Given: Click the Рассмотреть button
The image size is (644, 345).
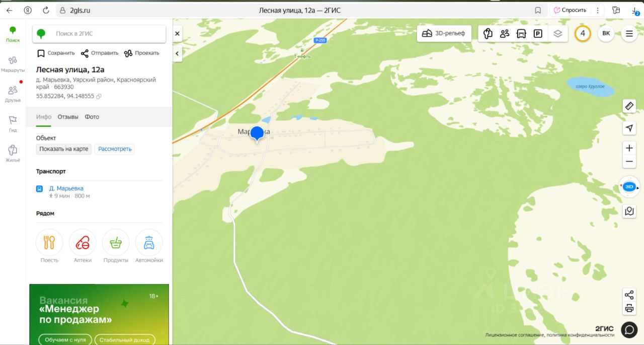Looking at the screenshot, I should (x=115, y=149).
